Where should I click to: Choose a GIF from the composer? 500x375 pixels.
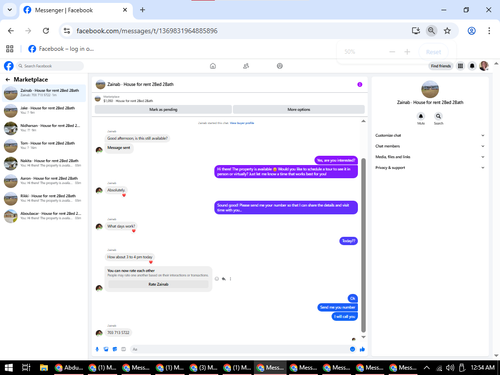coord(123,349)
